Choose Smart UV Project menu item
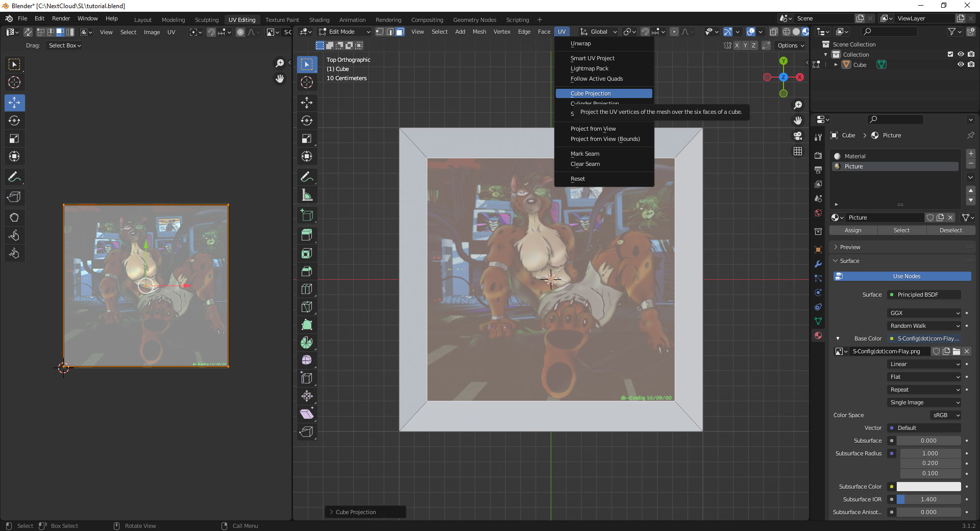The image size is (980, 531). pyautogui.click(x=592, y=58)
